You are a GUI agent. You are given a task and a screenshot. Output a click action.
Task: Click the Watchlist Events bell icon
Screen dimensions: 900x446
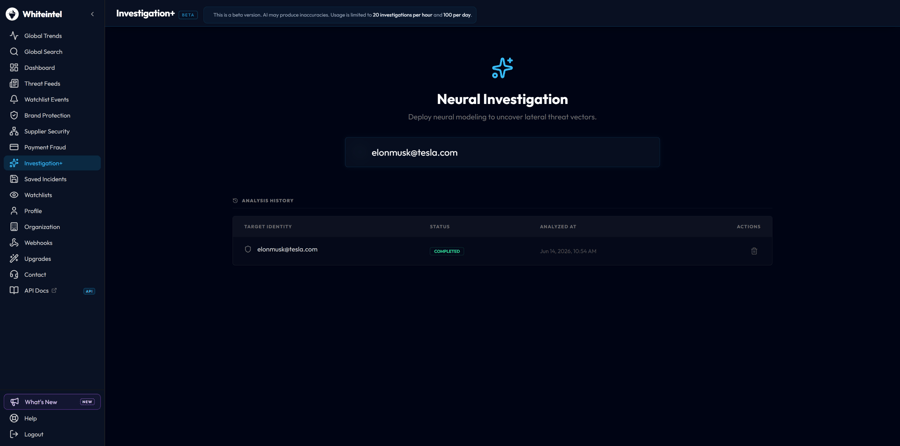click(x=14, y=99)
